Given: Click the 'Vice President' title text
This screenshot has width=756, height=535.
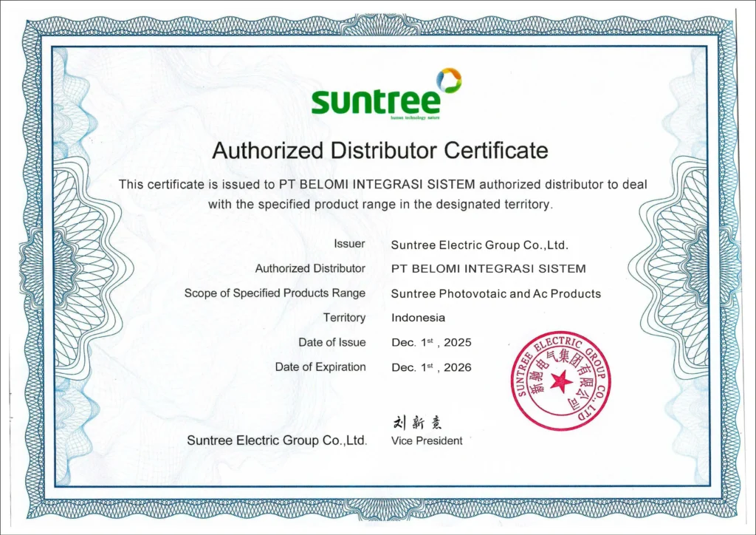Looking at the screenshot, I should coord(427,440).
